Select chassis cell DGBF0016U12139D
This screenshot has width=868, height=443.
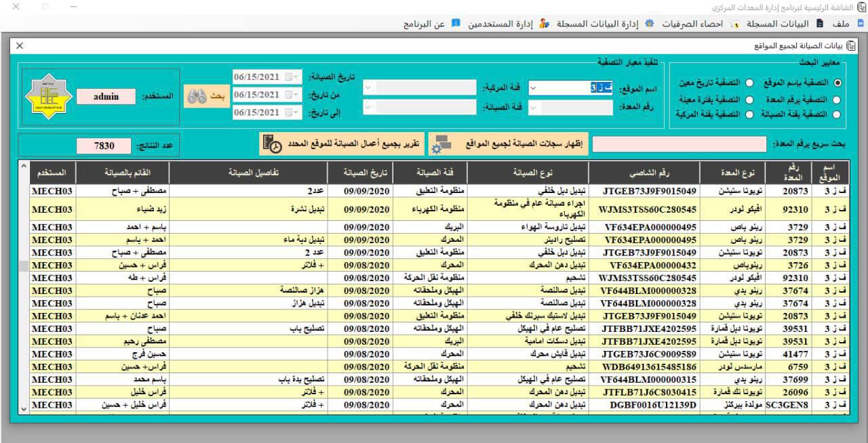coord(644,405)
